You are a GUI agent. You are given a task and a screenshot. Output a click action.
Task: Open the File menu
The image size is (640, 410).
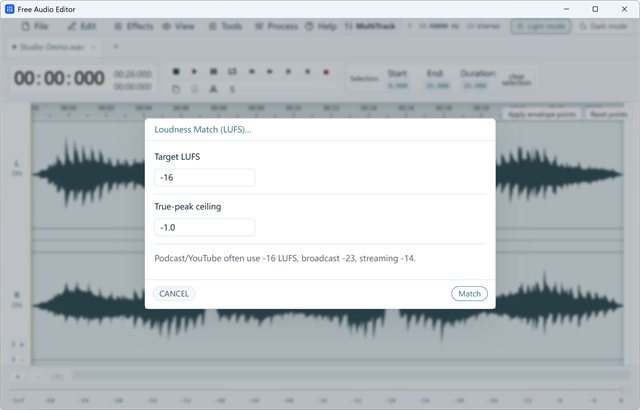pyautogui.click(x=35, y=27)
